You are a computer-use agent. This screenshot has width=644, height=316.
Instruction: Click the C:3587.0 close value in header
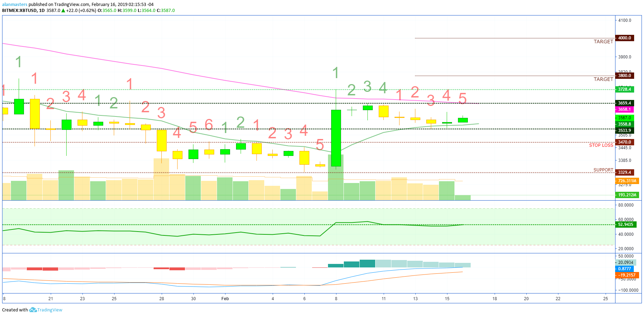click(166, 11)
